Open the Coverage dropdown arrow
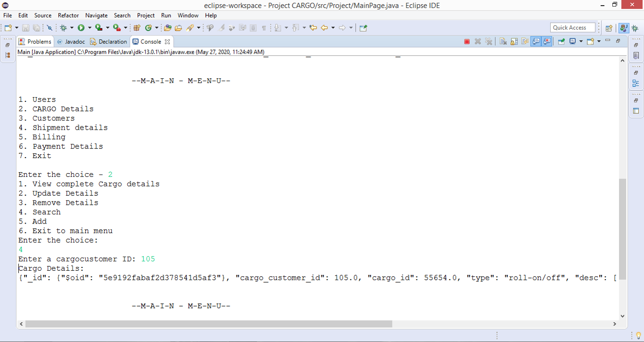644x342 pixels. (x=107, y=28)
